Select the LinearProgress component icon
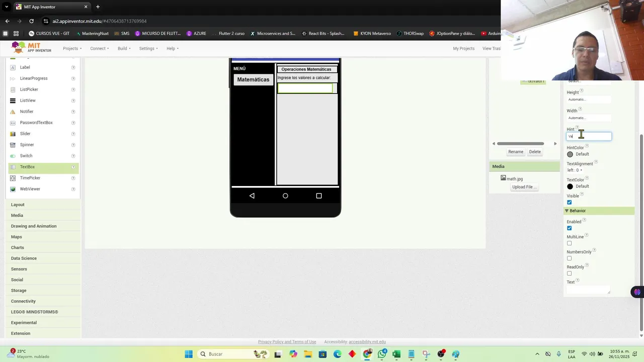This screenshot has width=644, height=362. pyautogui.click(x=13, y=78)
